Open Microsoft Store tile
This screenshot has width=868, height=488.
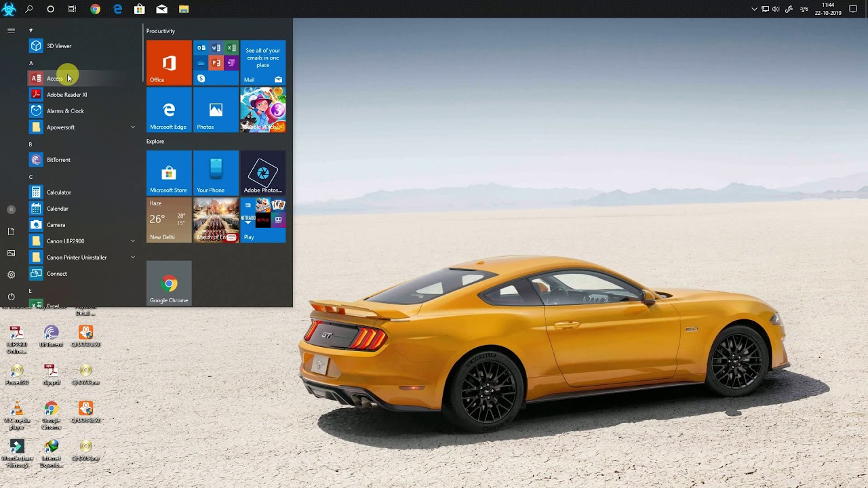pyautogui.click(x=169, y=173)
